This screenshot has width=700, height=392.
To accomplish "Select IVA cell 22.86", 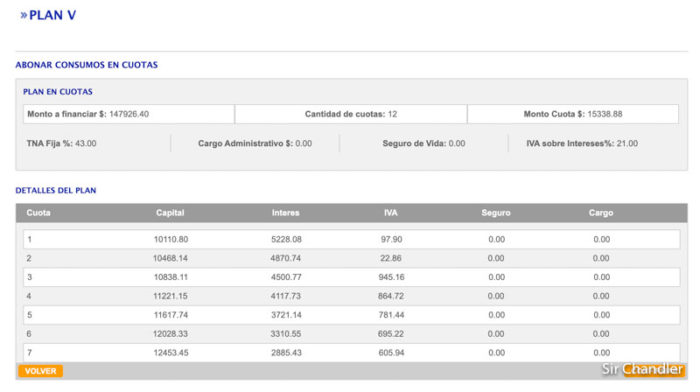I will click(x=391, y=259).
